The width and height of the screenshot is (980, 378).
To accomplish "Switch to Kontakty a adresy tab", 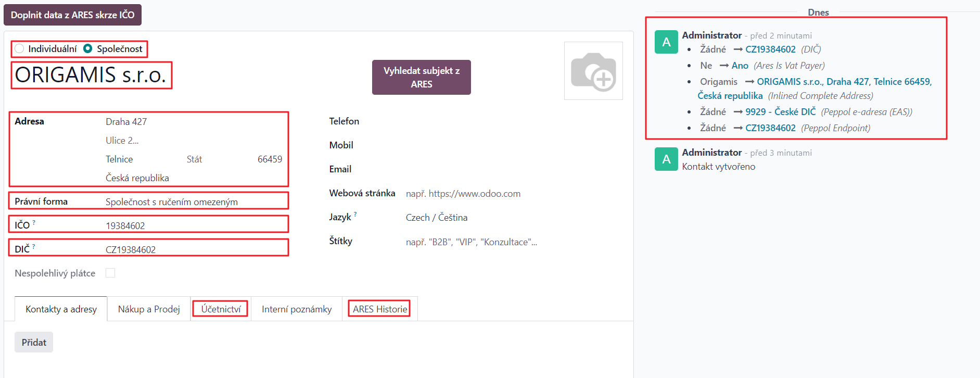I will 61,309.
